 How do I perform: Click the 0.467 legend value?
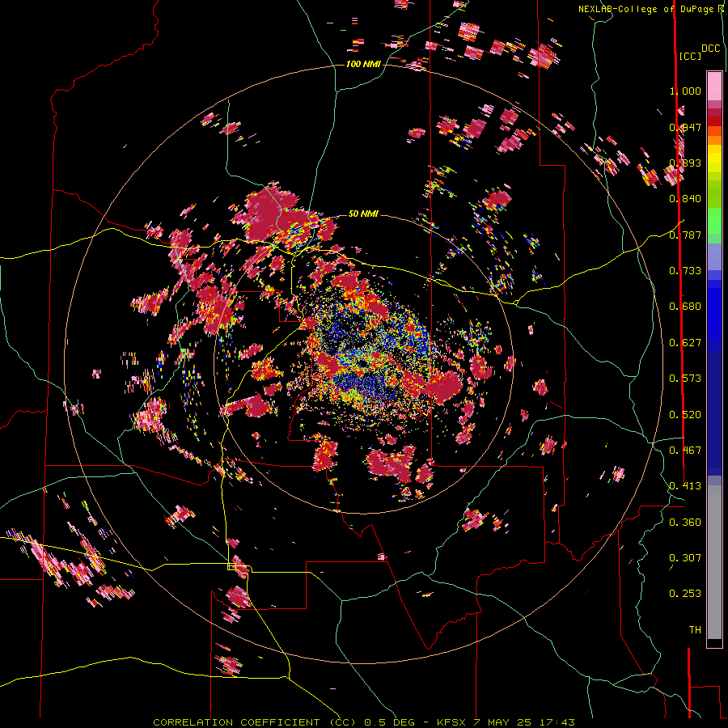685,451
